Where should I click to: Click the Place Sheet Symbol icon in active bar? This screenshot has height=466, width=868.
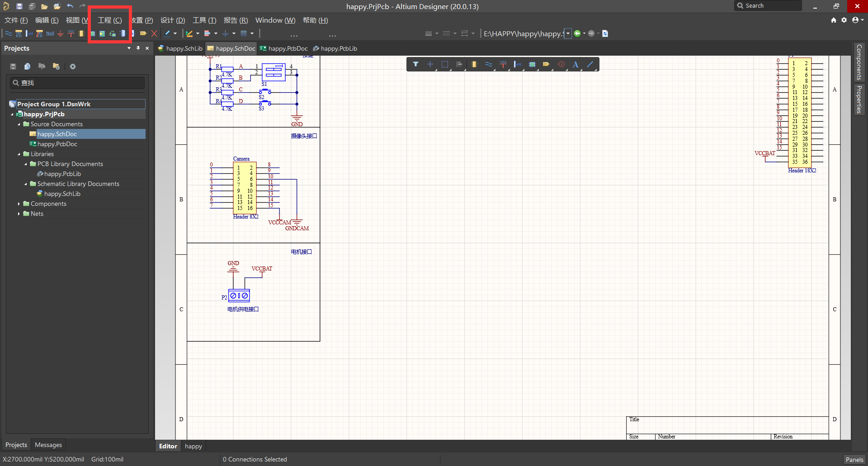click(x=532, y=64)
